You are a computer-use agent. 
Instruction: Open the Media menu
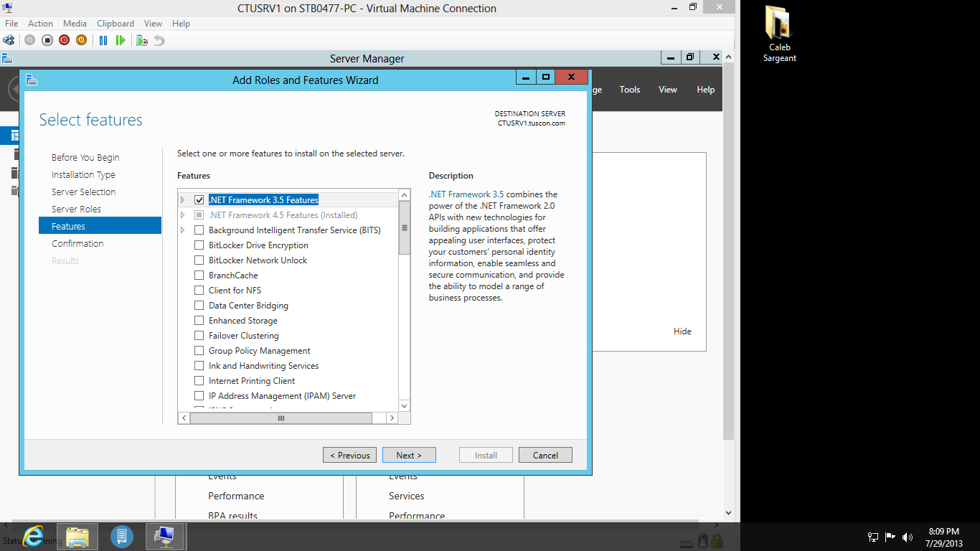click(x=75, y=24)
